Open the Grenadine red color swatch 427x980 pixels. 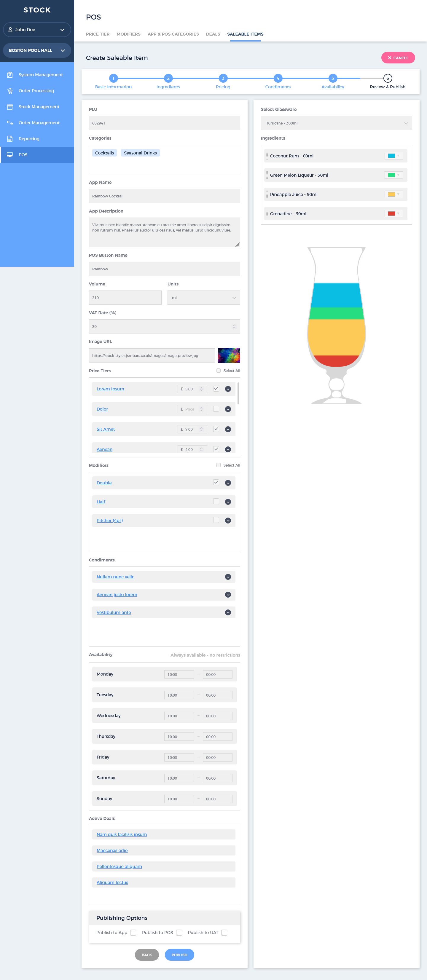393,213
